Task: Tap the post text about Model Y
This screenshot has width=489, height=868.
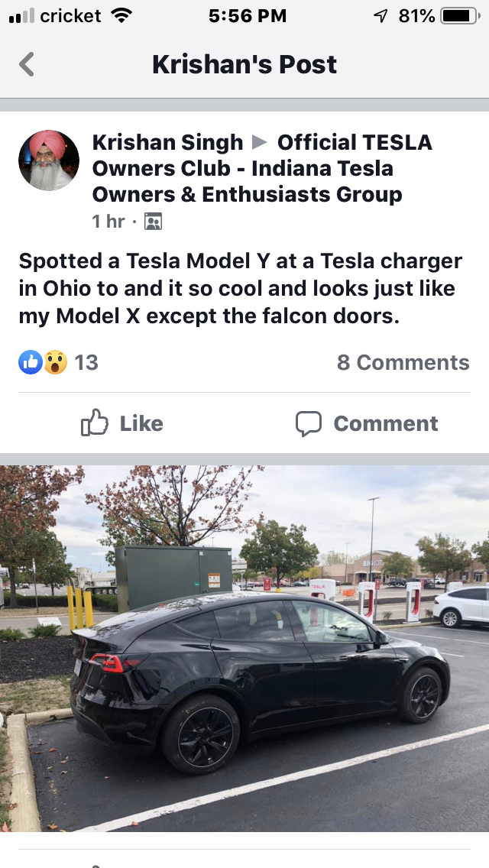Action: (x=241, y=288)
